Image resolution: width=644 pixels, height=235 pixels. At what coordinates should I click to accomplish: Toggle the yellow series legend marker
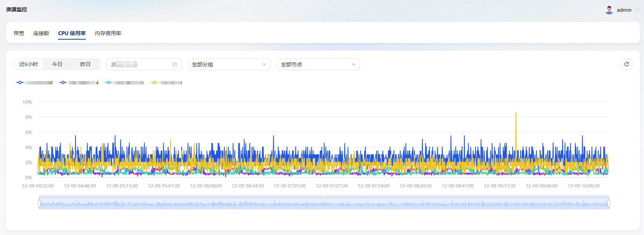click(154, 83)
